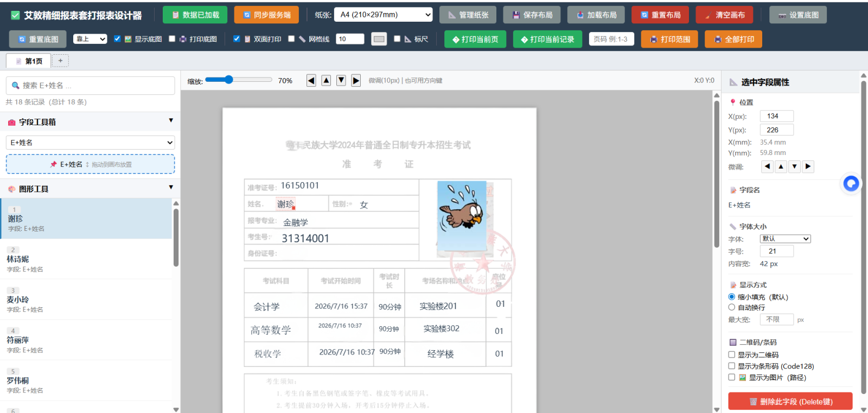868x413 pixels.
Task: Click canvas nudge right arrow icon
Action: coord(356,80)
